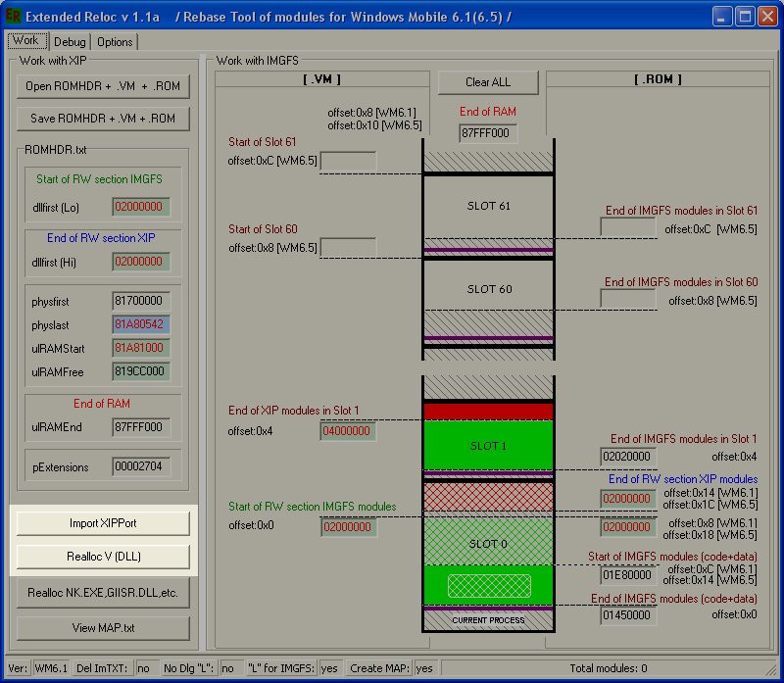Open the Debug tab
This screenshot has height=683, width=784.
coord(70,42)
